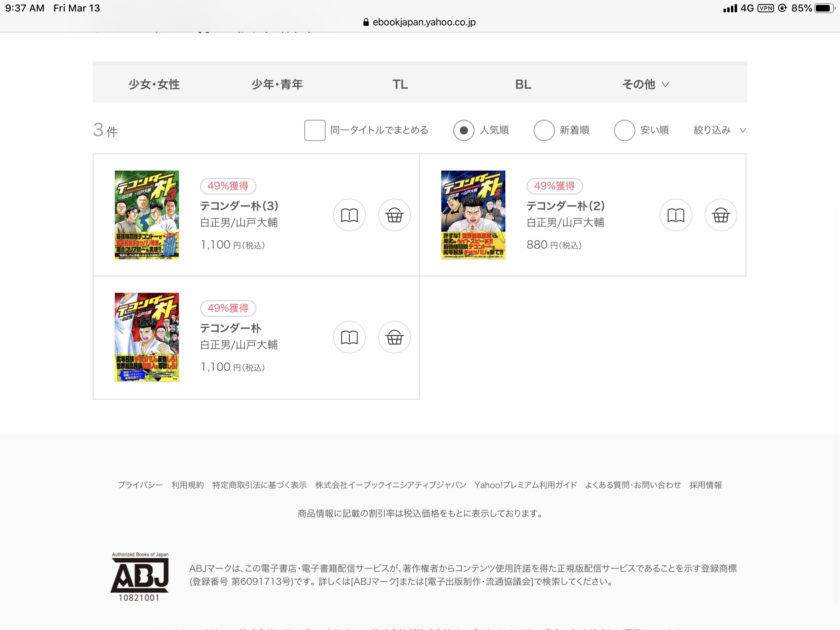Tap the lock icon in address bar

click(366, 22)
